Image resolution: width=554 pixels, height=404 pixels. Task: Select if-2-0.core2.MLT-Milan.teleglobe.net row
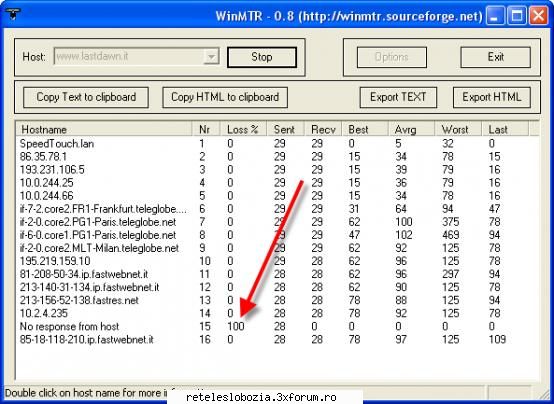point(277,248)
